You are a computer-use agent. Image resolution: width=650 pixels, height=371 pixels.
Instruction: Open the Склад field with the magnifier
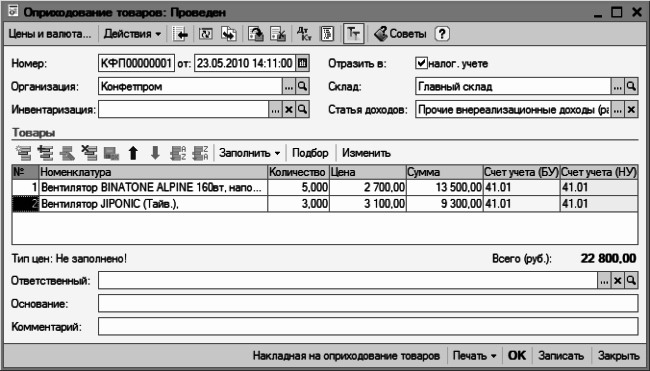pos(631,86)
